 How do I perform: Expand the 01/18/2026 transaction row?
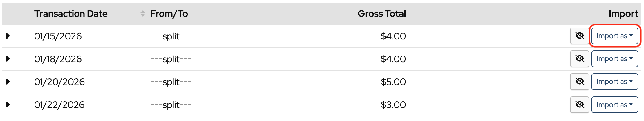(8, 59)
